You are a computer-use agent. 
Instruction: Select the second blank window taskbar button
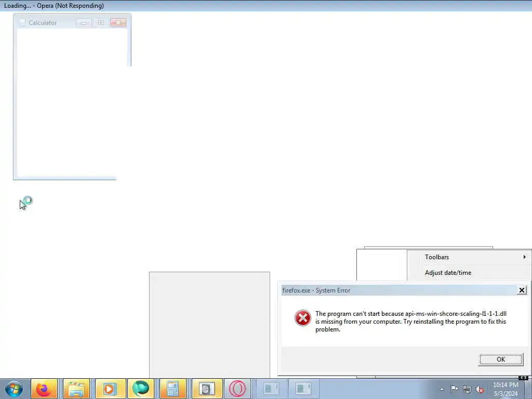pyautogui.click(x=303, y=389)
